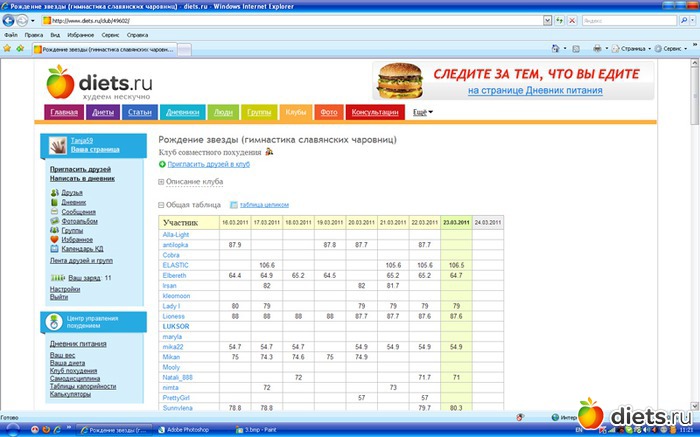This screenshot has height=437, width=700.
Task: Open Фотоальбом via its sidebar icon
Action: [x=54, y=221]
